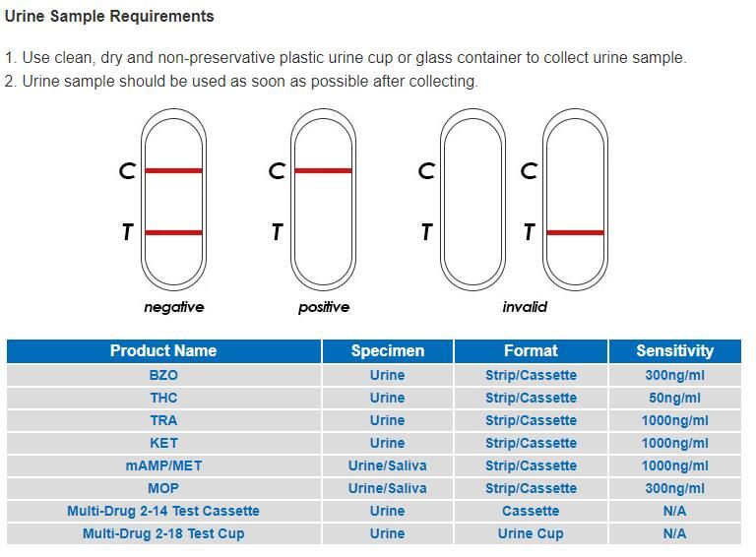Image resolution: width=756 pixels, height=557 pixels.
Task: Click the Specimen column header
Action: [387, 351]
